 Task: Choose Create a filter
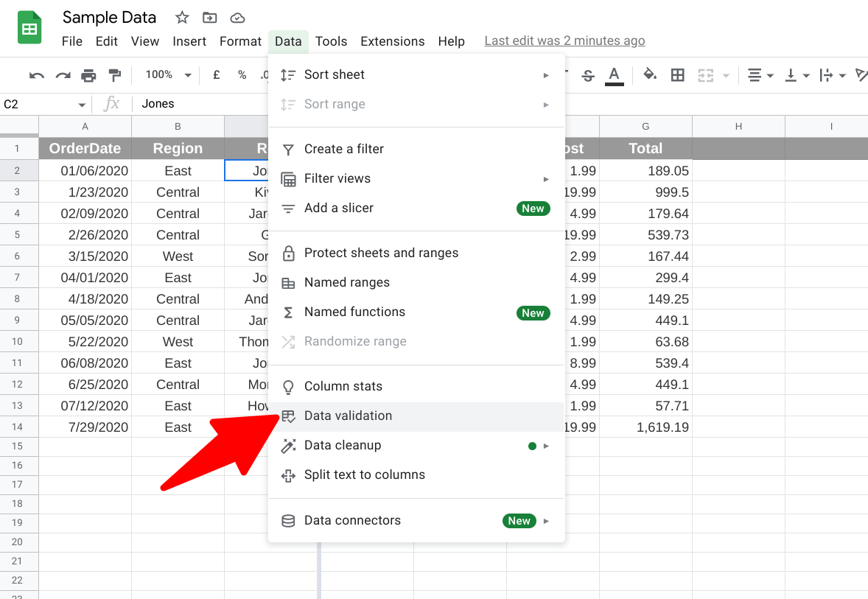pos(343,149)
